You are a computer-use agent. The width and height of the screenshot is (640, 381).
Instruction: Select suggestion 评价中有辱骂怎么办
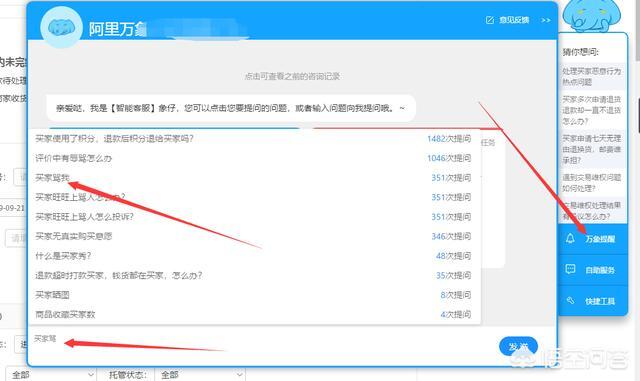(73, 158)
